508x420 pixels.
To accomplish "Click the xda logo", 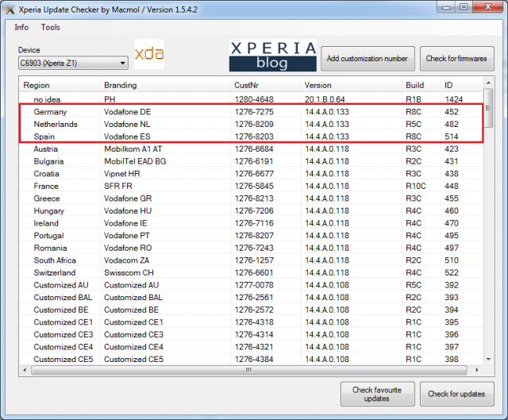I will point(149,54).
